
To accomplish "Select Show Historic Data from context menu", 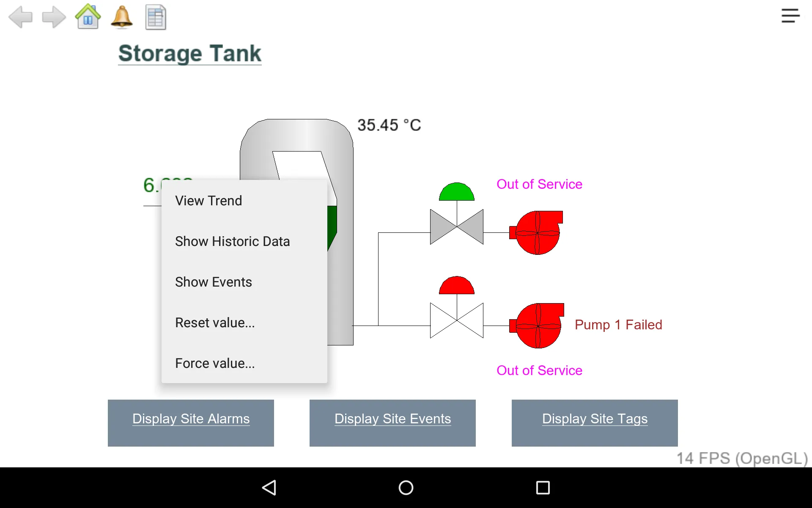I will coord(233,241).
